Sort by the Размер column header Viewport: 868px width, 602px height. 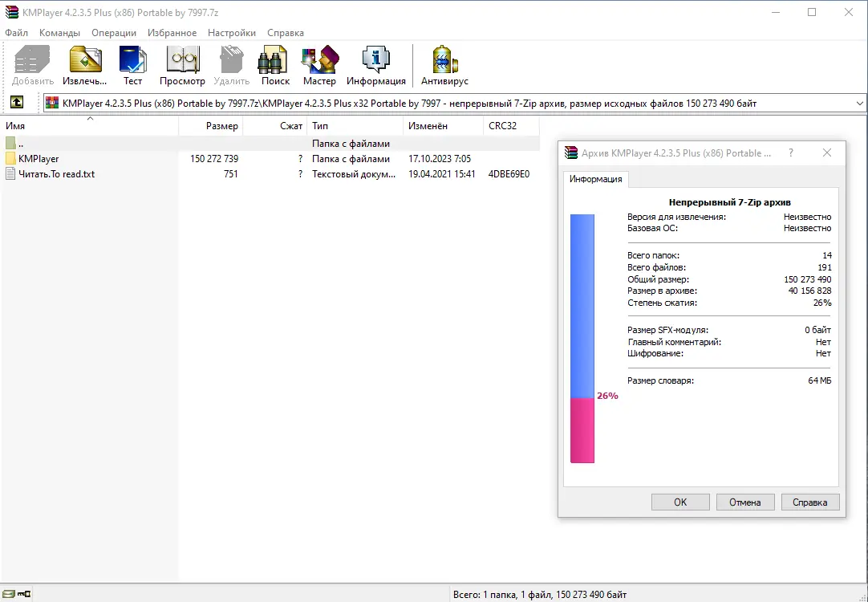[211, 126]
